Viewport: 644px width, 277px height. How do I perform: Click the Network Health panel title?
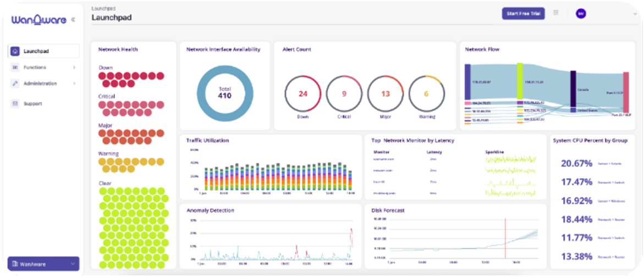pos(118,49)
